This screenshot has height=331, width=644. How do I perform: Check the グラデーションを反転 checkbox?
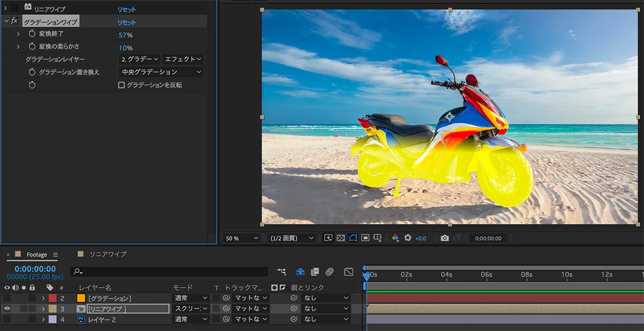point(121,85)
